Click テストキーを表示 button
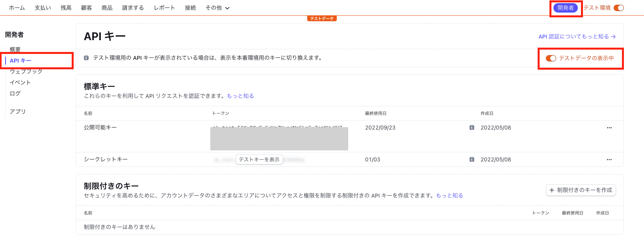This screenshot has height=248, width=644. 259,159
